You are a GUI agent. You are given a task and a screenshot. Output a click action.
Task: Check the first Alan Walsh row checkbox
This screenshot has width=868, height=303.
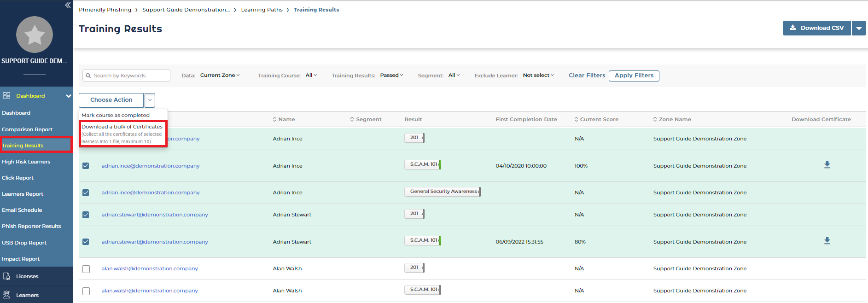(86, 269)
